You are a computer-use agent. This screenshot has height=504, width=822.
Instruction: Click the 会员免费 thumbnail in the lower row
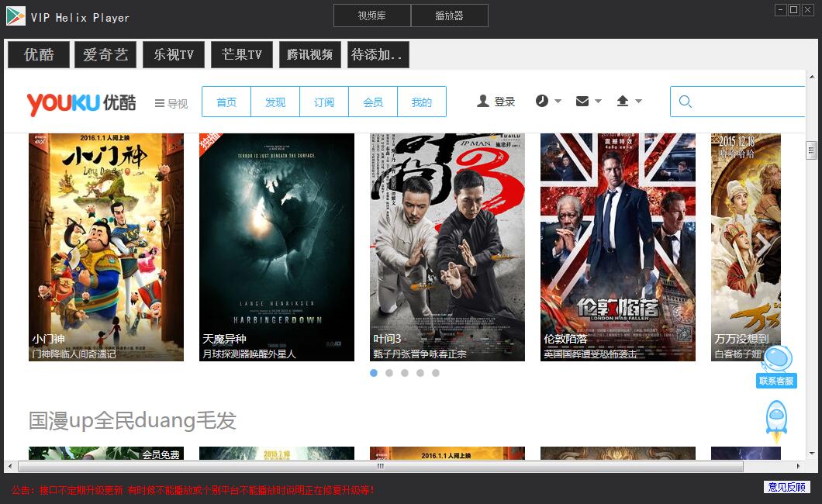coord(106,453)
